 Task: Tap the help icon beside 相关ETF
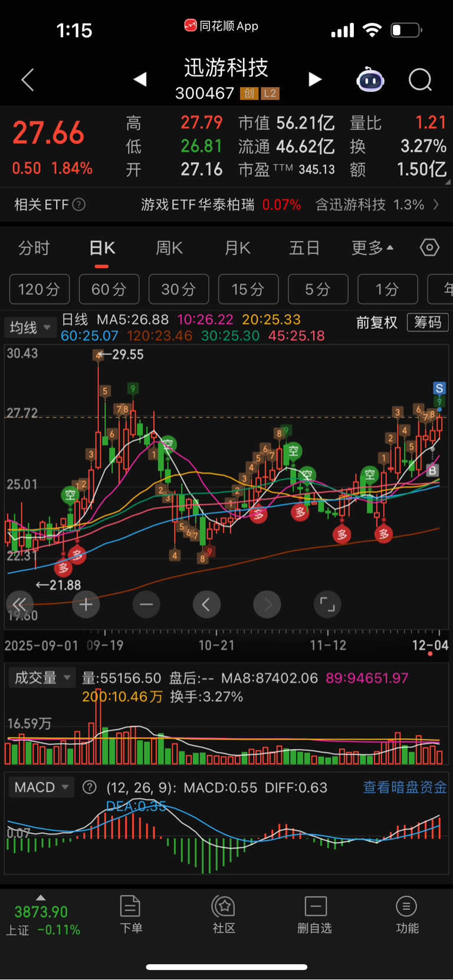[78, 204]
